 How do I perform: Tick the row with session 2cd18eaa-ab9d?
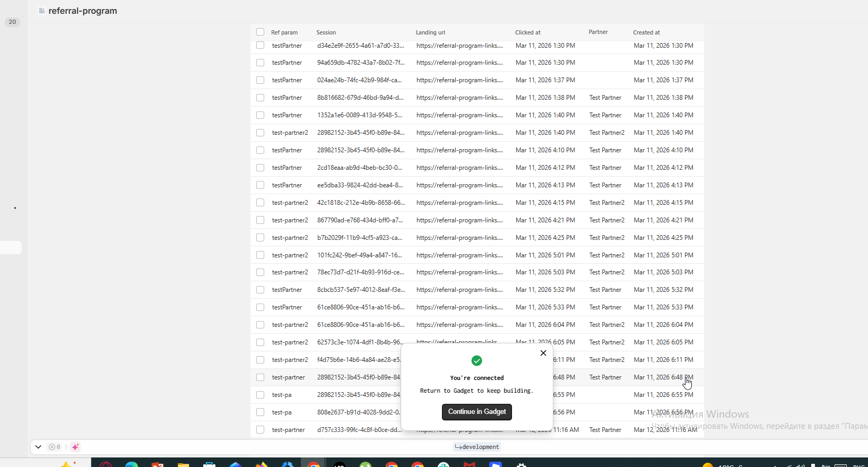click(260, 168)
